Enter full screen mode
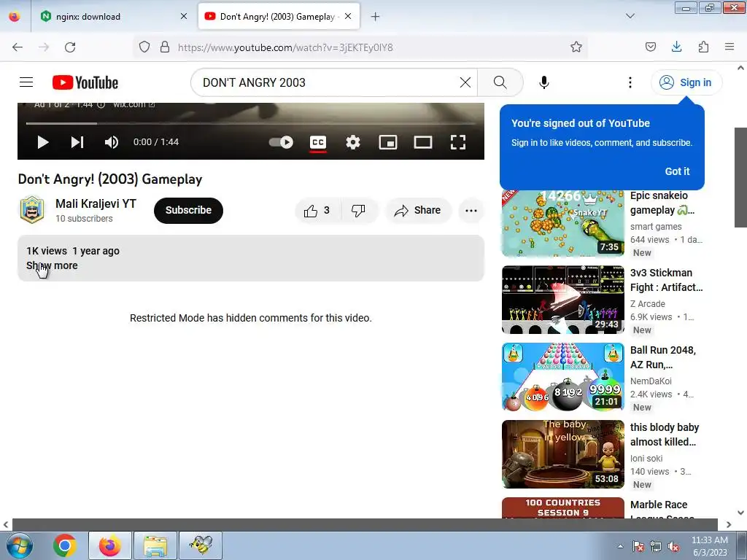The width and height of the screenshot is (747, 560). click(458, 142)
